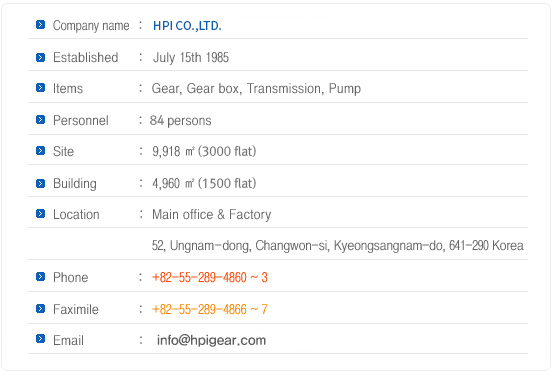
Task: Select the July 15th 1985 established date
Action: [191, 57]
